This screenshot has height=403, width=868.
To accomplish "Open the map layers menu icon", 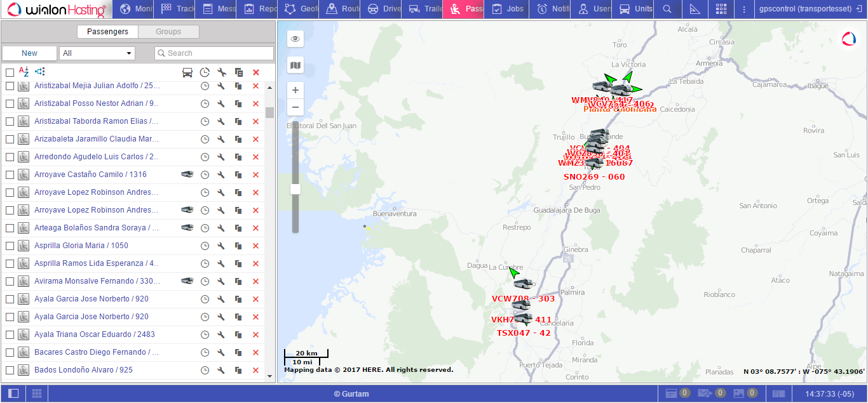I will (x=295, y=65).
